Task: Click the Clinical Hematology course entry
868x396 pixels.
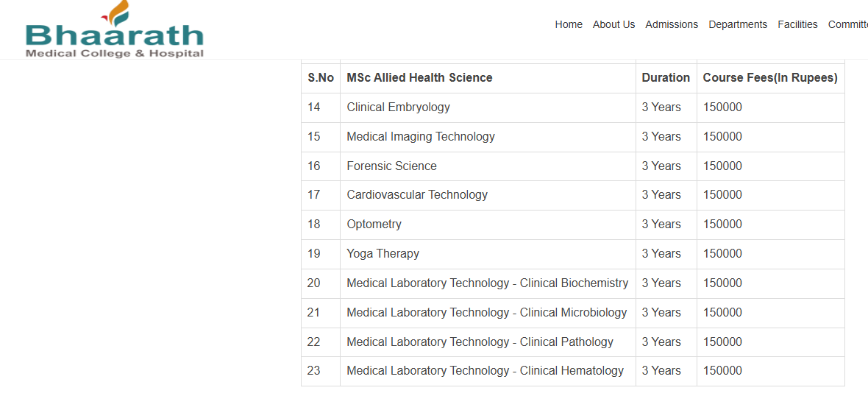Action: [485, 370]
